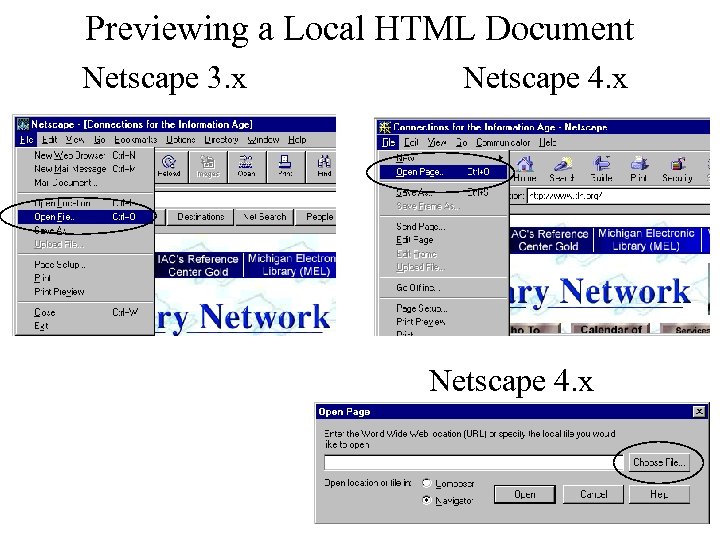Click Print icon in Netscape 3.x toolbar

tap(285, 167)
